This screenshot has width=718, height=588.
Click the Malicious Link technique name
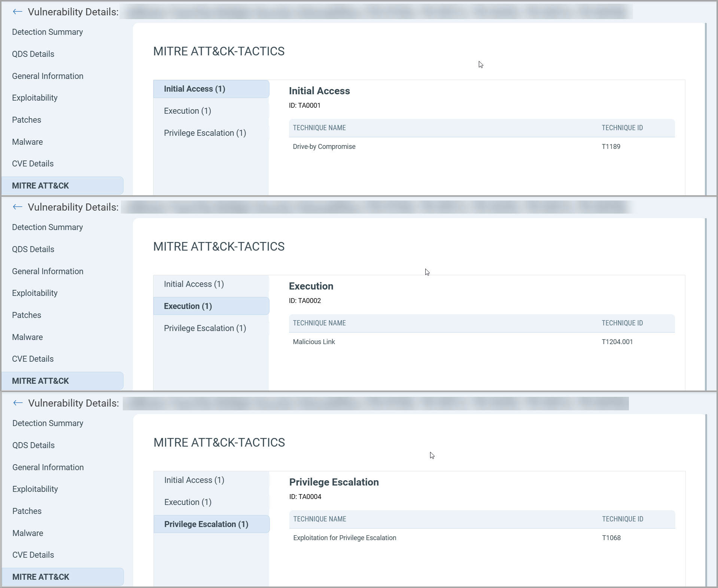(314, 342)
